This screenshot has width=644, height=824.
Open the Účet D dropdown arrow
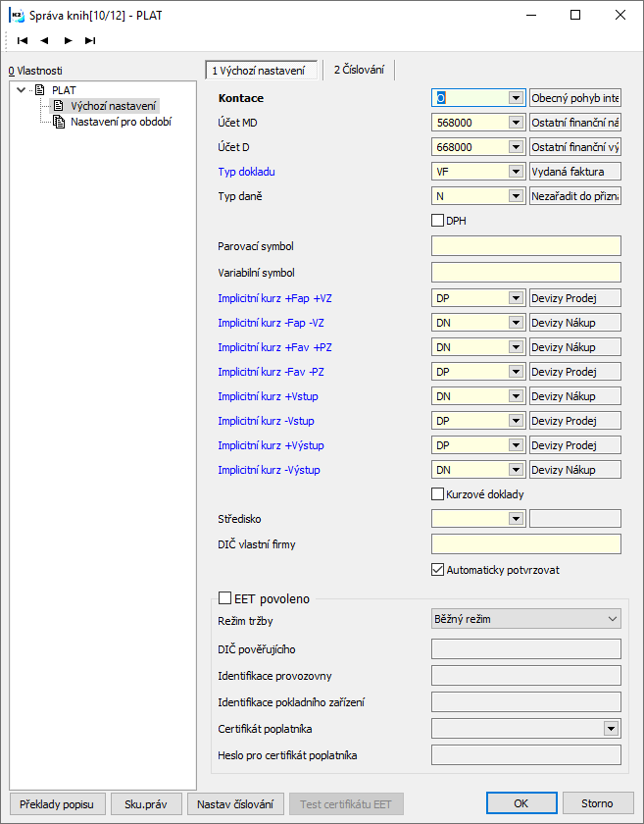516,147
